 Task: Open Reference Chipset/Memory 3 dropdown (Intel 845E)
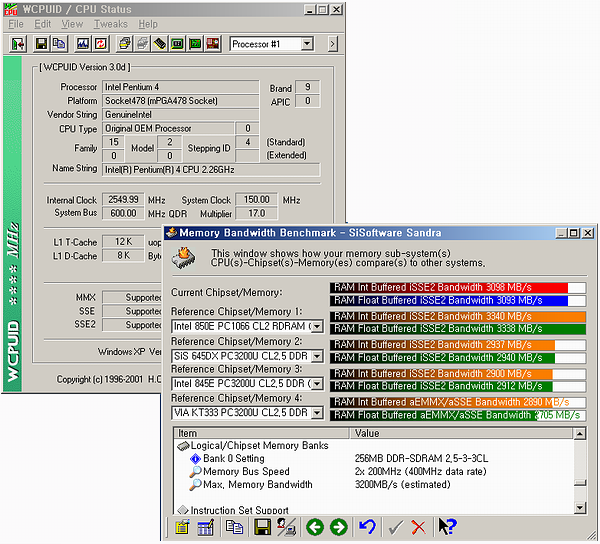(x=317, y=384)
